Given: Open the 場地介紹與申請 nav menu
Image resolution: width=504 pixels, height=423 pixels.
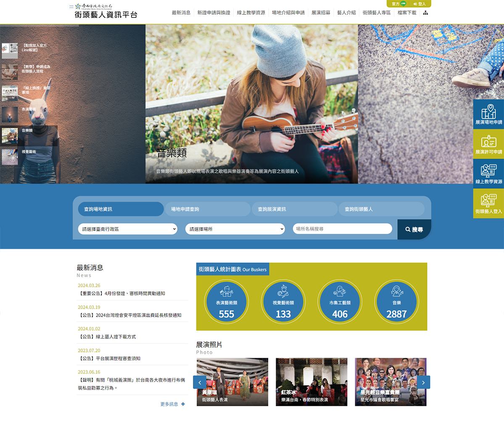Looking at the screenshot, I should 288,13.
